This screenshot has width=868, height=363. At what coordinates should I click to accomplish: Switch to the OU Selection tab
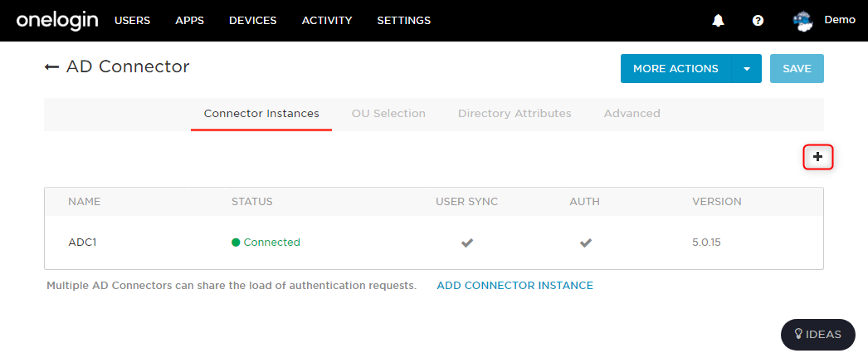pyautogui.click(x=388, y=114)
